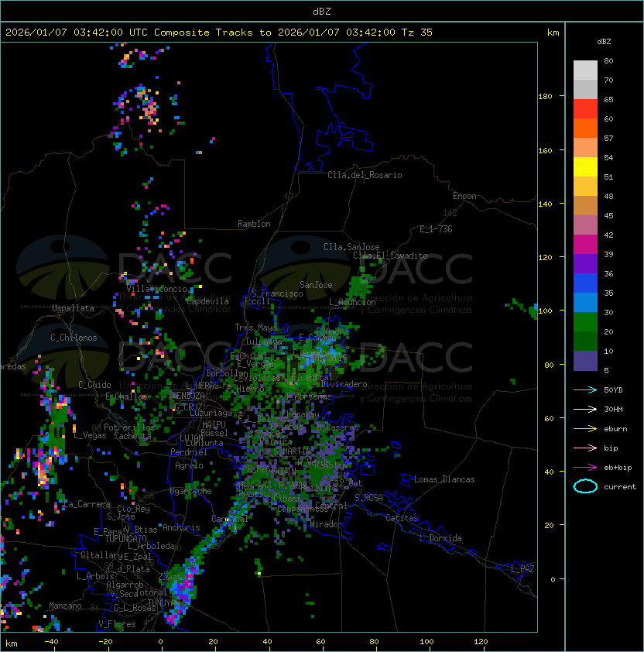Pick the violet 36–39 dBZ legend swatch
644x652 pixels.
[585, 264]
